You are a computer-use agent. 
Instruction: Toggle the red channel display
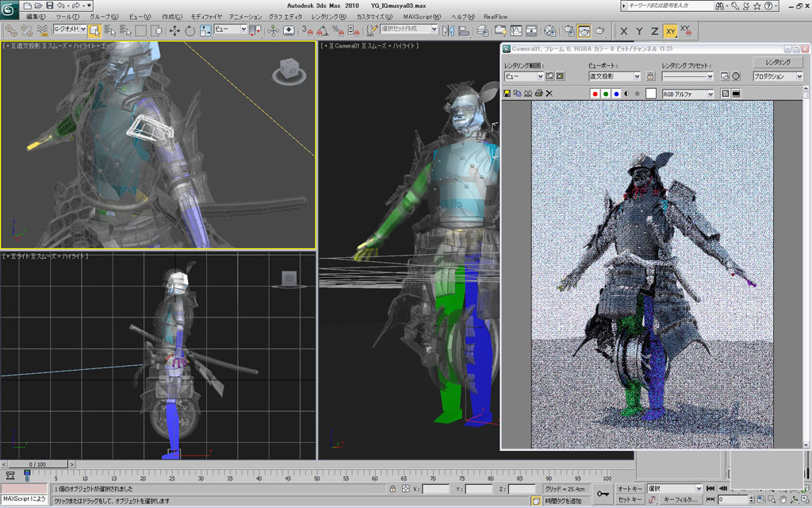click(595, 94)
